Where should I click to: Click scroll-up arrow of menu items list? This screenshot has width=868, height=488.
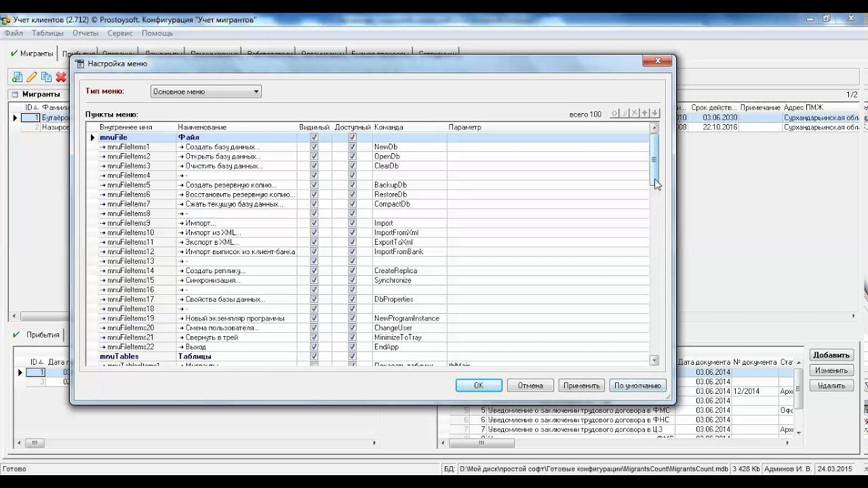654,127
